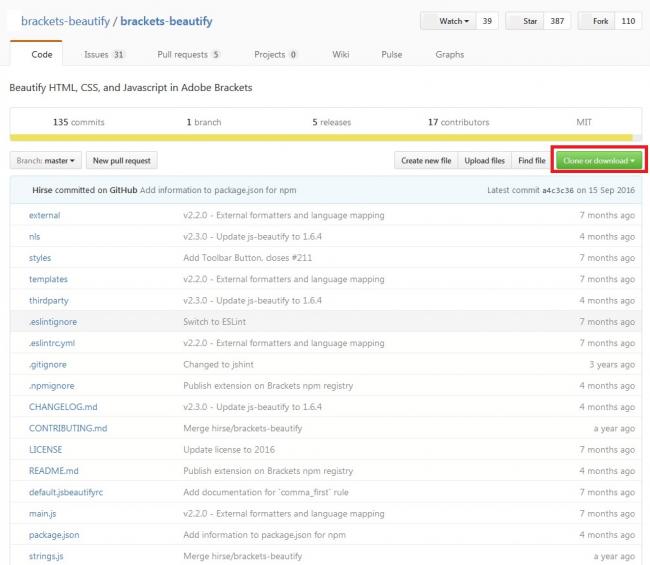
Task: Open the styles folder
Action: tap(40, 258)
